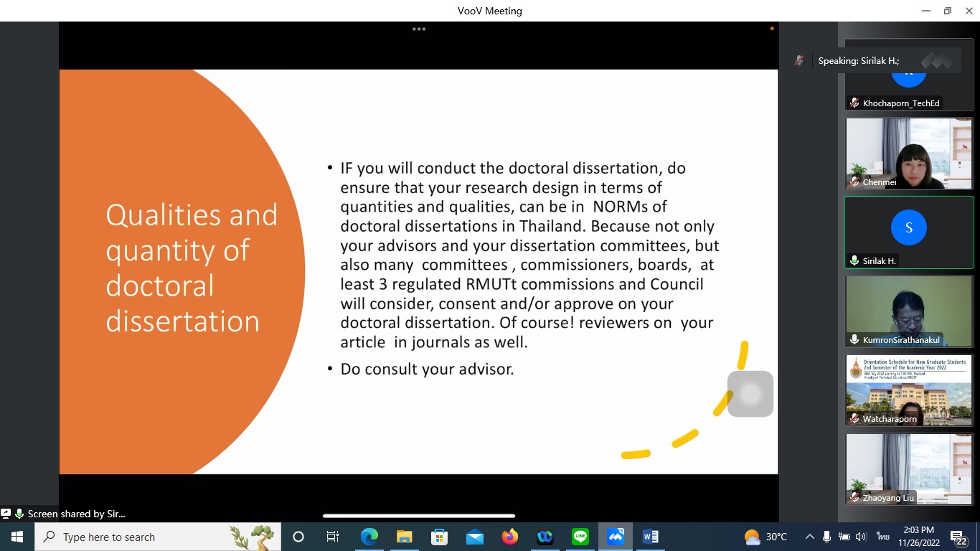Show hidden system tray icons

pos(810,537)
